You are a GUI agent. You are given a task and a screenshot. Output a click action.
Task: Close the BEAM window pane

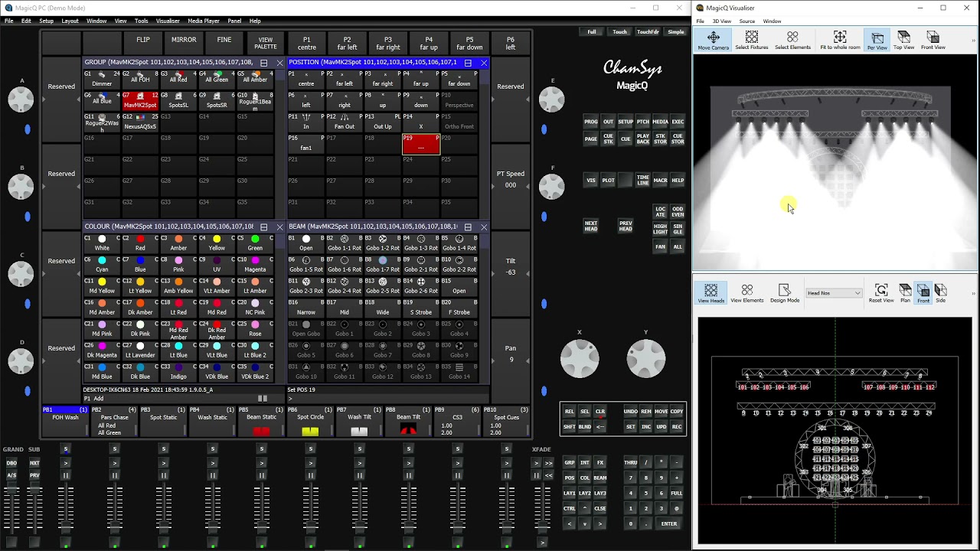pos(484,227)
